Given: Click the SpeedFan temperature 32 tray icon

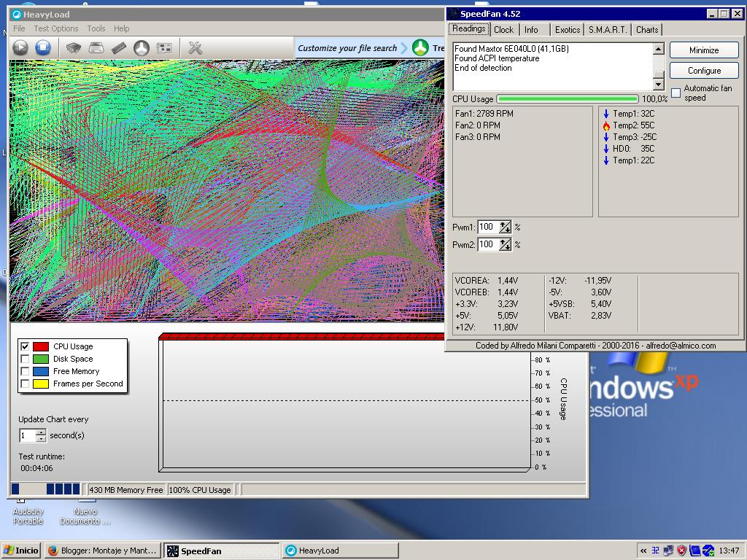Looking at the screenshot, I should (656, 551).
